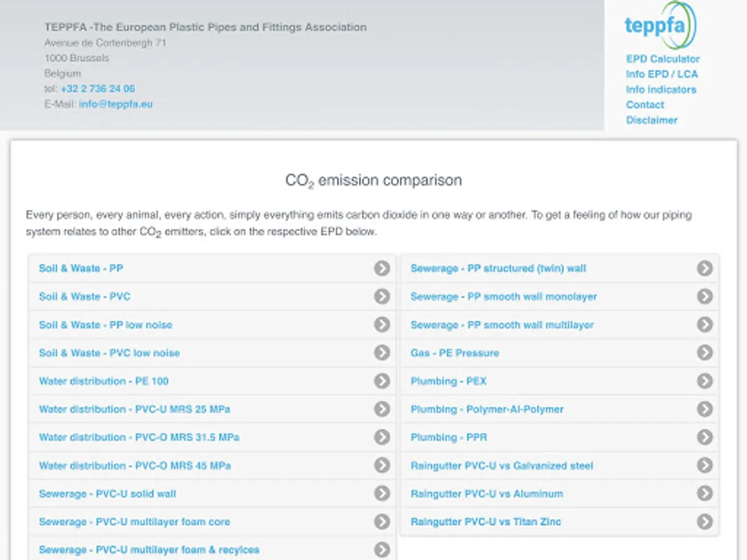The image size is (747, 560).
Task: Open the Info indicators menu item
Action: [x=660, y=90]
